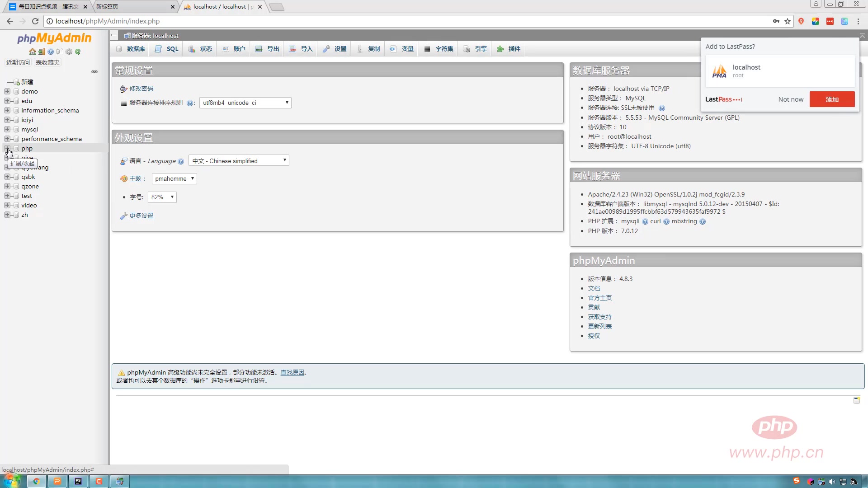Open the pmahomme theme dropdown
The width and height of the screenshot is (868, 488).
point(174,179)
